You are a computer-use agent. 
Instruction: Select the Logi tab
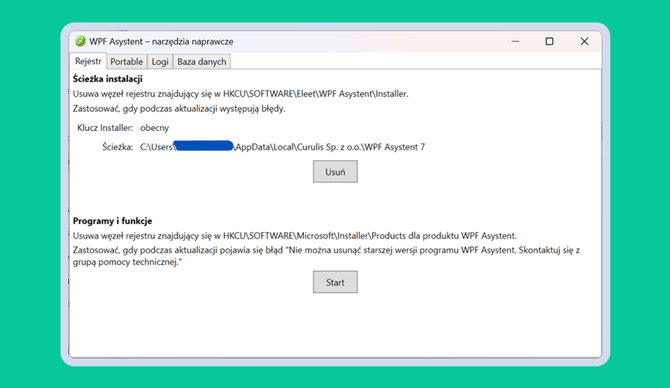(160, 62)
